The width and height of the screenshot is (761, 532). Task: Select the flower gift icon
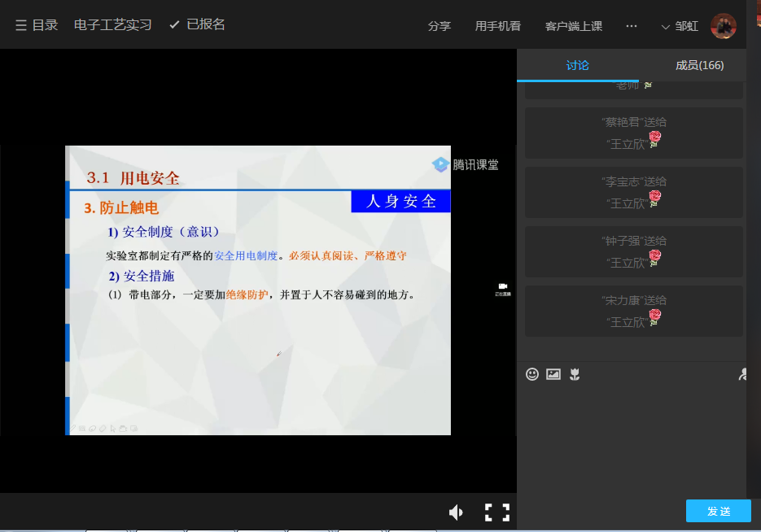coord(575,374)
